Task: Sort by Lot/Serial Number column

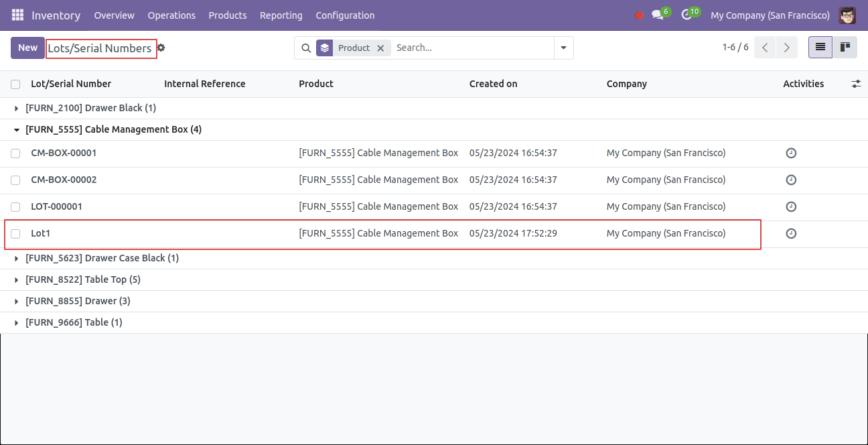Action: (x=71, y=84)
